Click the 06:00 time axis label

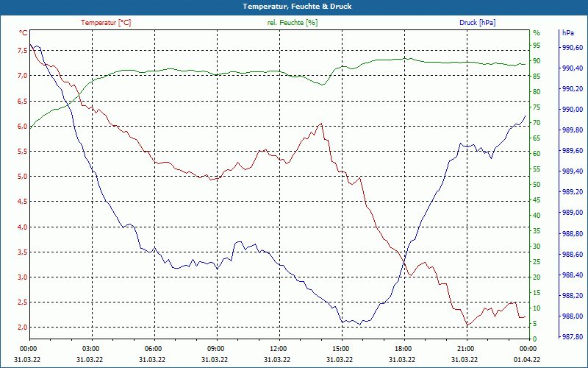(x=153, y=348)
